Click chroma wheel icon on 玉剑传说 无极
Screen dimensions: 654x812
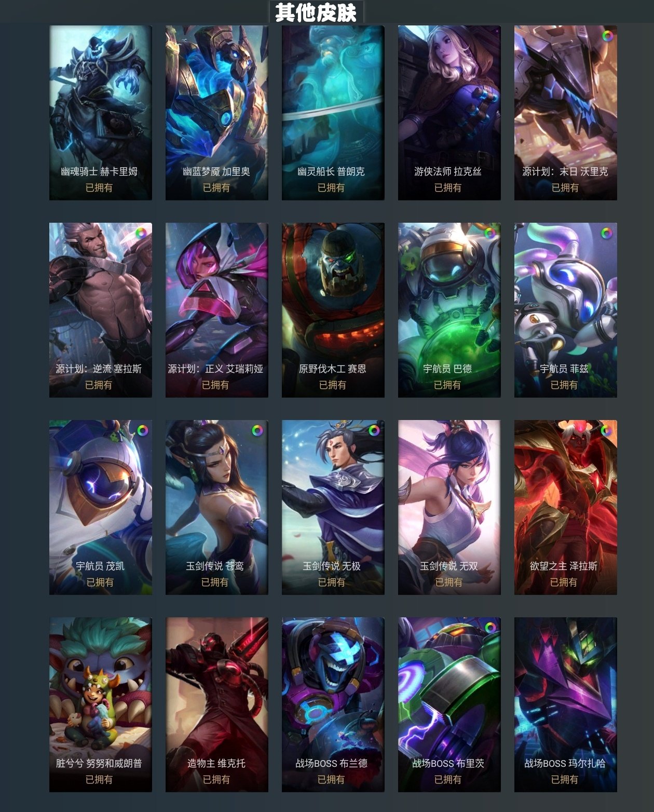pyautogui.click(x=374, y=430)
